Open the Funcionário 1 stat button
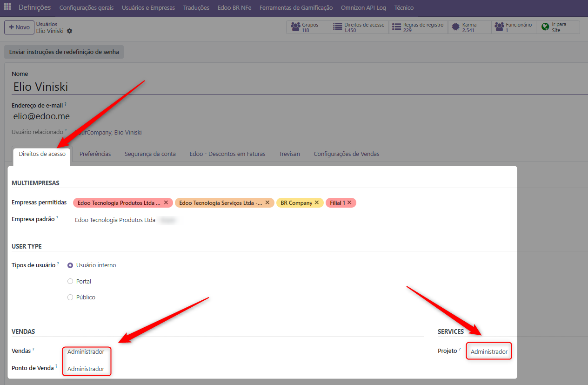This screenshot has height=385, width=588. click(514, 27)
